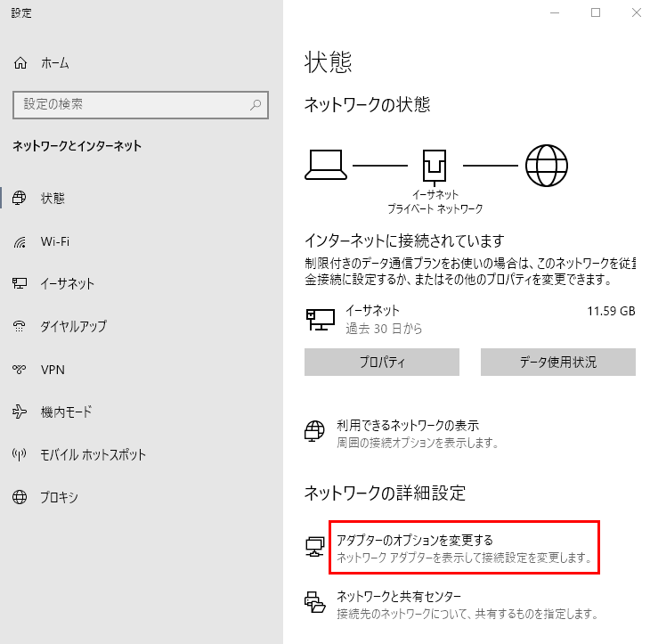This screenshot has height=644, width=650.
Task: Click the プライベート ネットワーク label
Action: [x=435, y=208]
